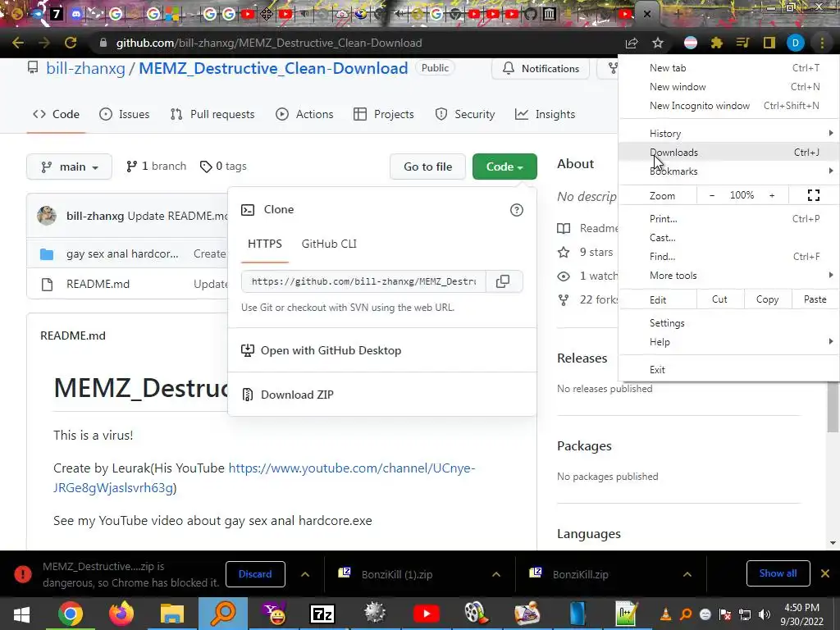Go to the Actions tab
Image resolution: width=840 pixels, height=630 pixels.
304,114
